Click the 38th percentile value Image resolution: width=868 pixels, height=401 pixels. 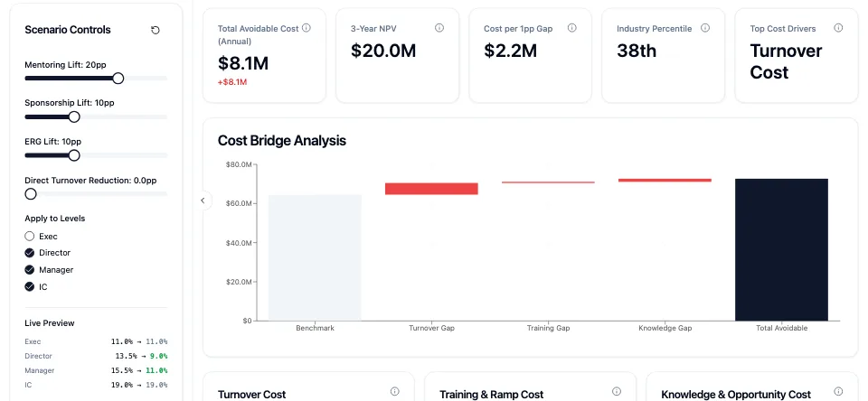pyautogui.click(x=637, y=51)
